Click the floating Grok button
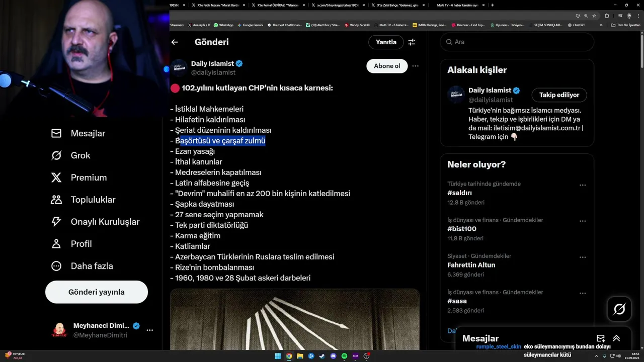 click(619, 309)
